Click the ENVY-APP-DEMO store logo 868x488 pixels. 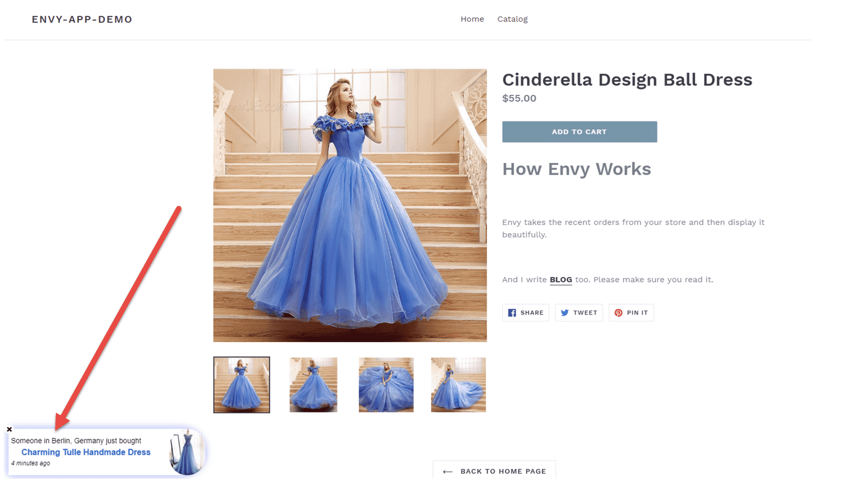click(x=82, y=20)
